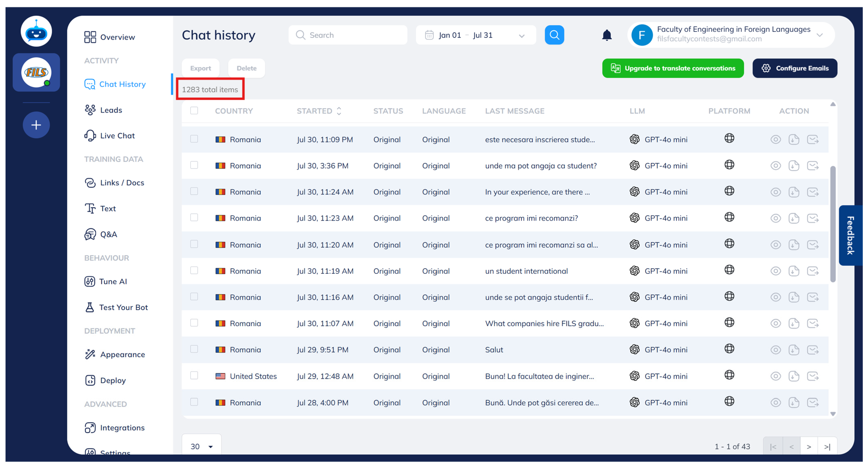Image resolution: width=868 pixels, height=467 pixels.
Task: Download the Jul 30, 3:36 PM conversation
Action: point(794,166)
